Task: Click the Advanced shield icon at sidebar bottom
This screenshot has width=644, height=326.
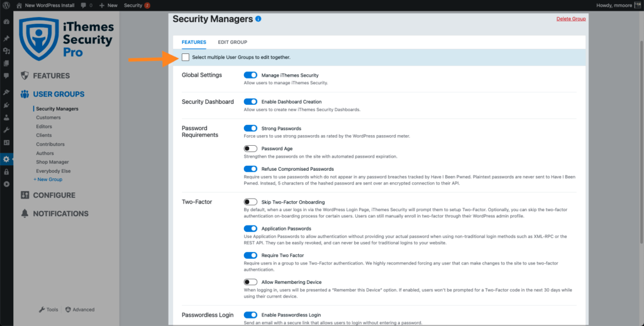Action: pyautogui.click(x=68, y=310)
